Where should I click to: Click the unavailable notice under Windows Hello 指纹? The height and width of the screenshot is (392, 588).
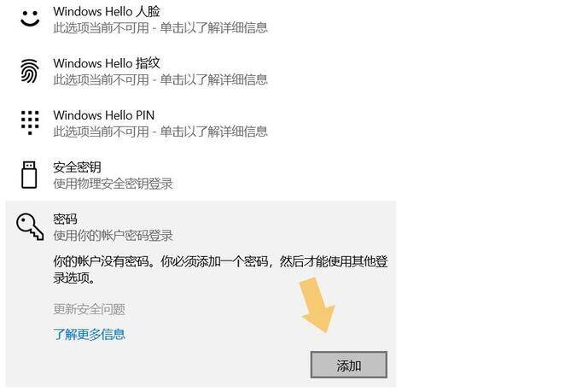pyautogui.click(x=160, y=79)
